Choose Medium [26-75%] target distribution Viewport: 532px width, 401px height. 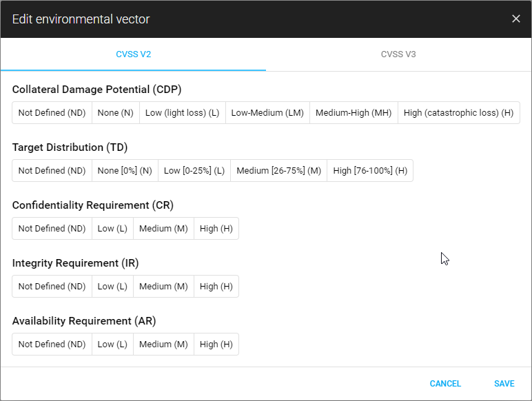point(278,171)
